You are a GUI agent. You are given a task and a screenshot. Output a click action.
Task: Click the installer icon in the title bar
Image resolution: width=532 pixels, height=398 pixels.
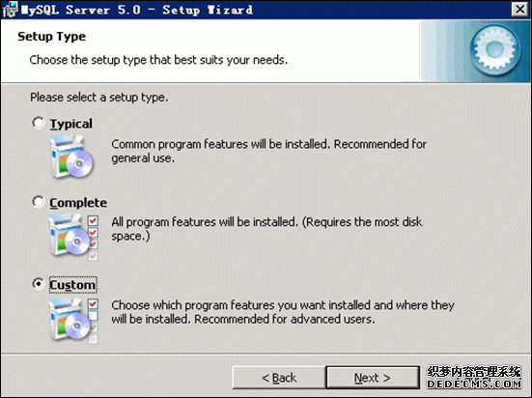(10, 10)
